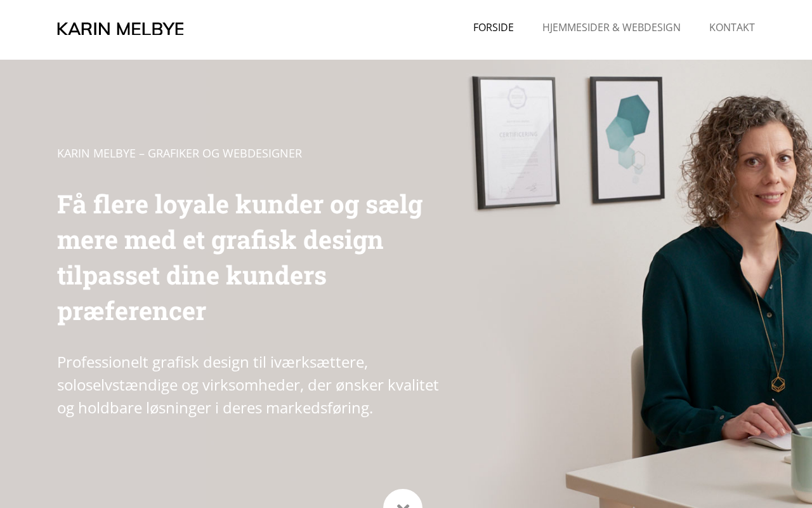Click the KARIN MELBYE logo
Screen dimensions: 812x508
121,29
